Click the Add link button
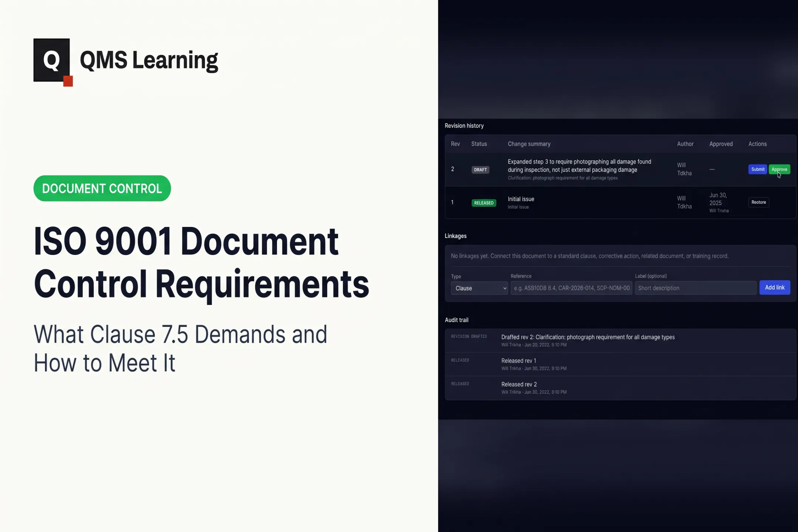Viewport: 798px width, 532px height. (775, 287)
